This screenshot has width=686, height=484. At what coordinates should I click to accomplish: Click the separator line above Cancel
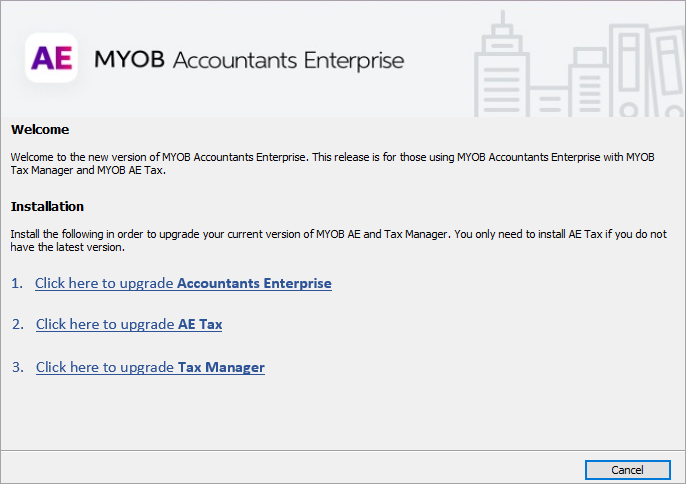point(343,450)
